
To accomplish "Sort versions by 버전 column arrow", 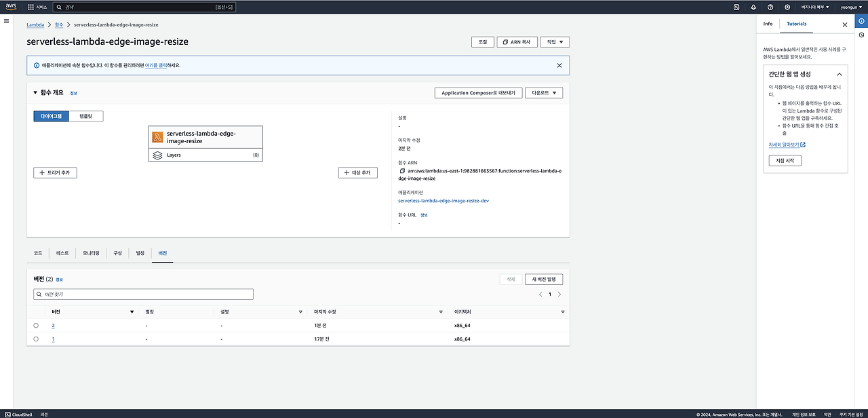I will click(132, 312).
